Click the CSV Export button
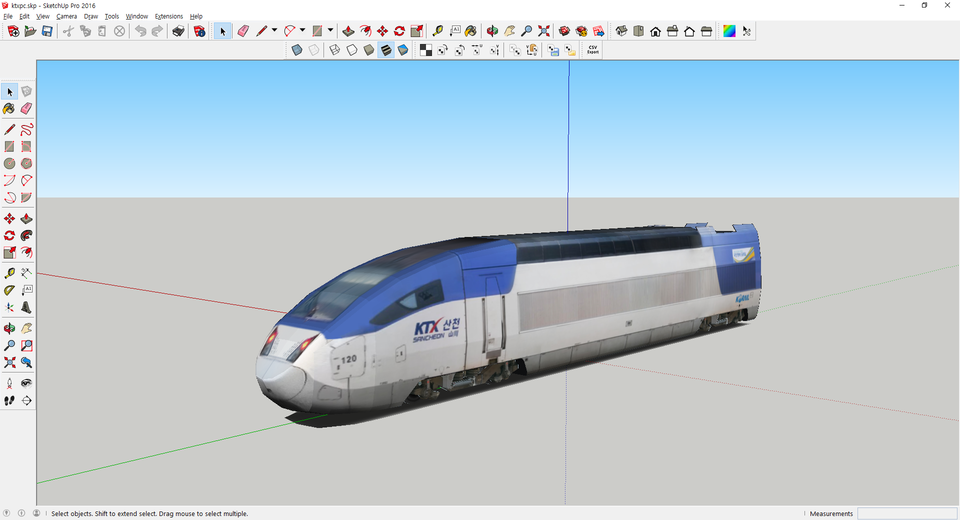 pyautogui.click(x=593, y=49)
